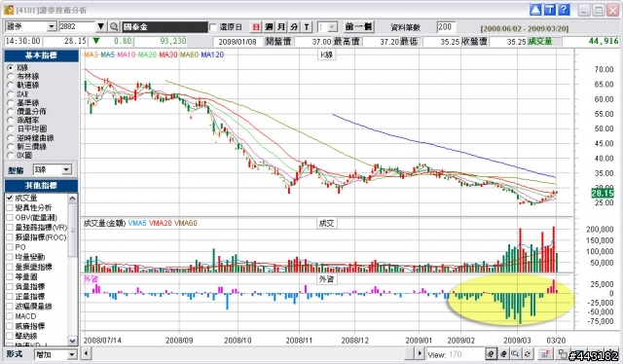Select the 新三價線 radio button

pos(11,147)
